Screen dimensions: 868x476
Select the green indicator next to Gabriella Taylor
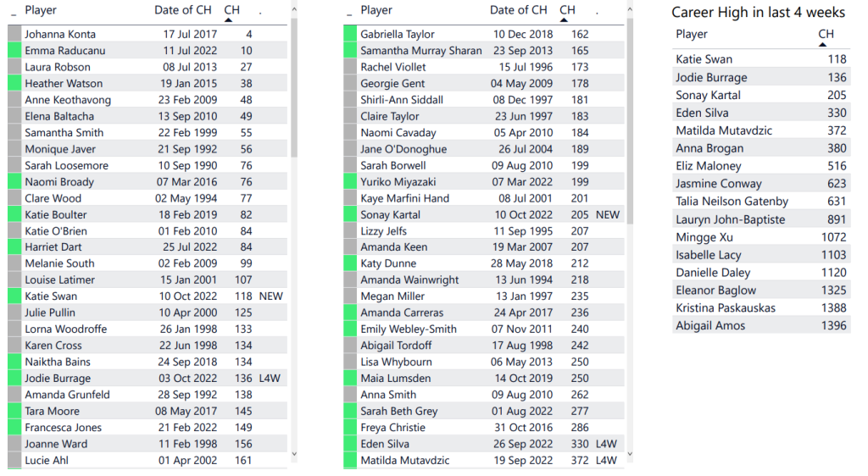click(x=349, y=35)
